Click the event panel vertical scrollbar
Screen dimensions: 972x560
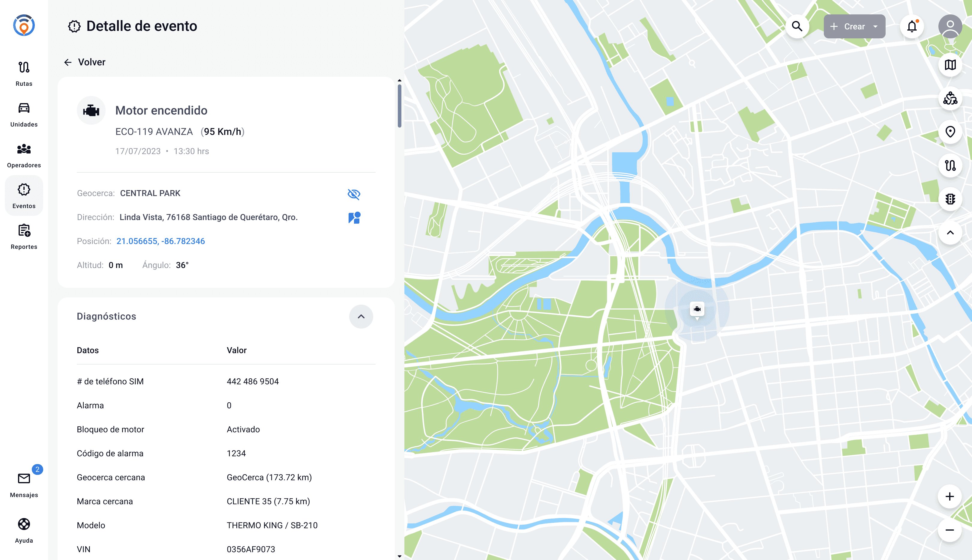pyautogui.click(x=399, y=106)
